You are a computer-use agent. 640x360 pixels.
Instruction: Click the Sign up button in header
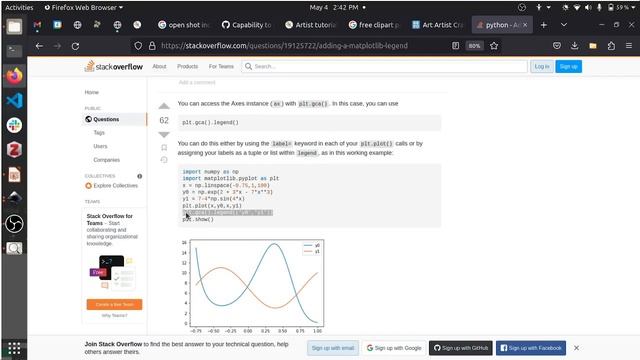[569, 67]
